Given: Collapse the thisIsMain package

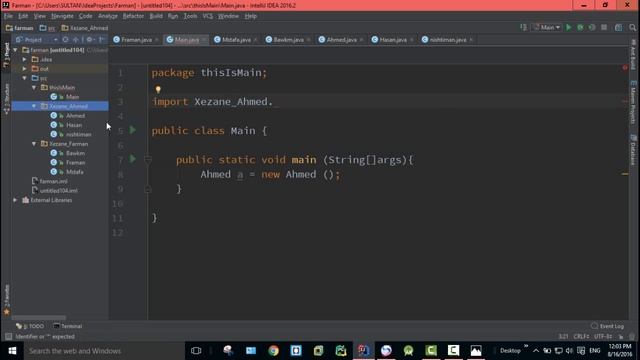Looking at the screenshot, I should (x=34, y=88).
